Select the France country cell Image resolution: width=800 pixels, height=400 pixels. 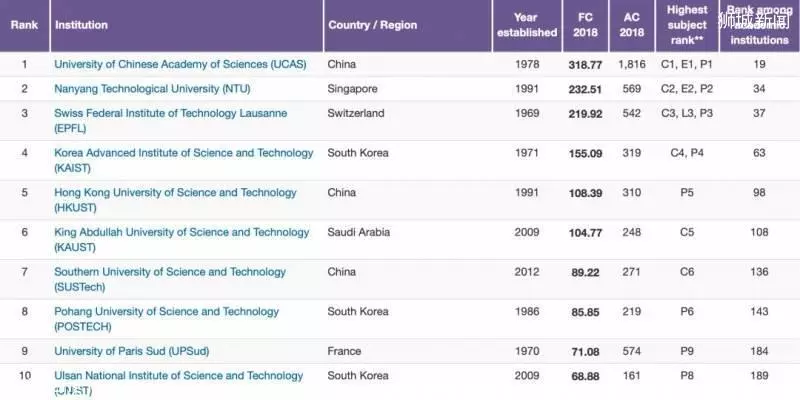(x=344, y=351)
